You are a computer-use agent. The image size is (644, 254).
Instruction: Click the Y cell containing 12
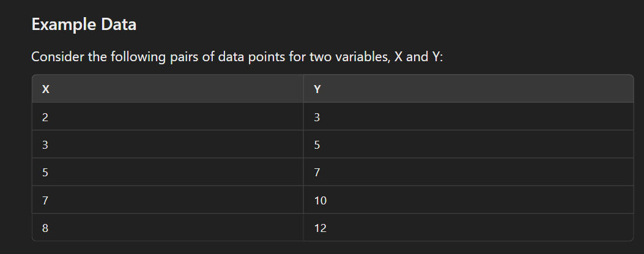click(x=468, y=227)
